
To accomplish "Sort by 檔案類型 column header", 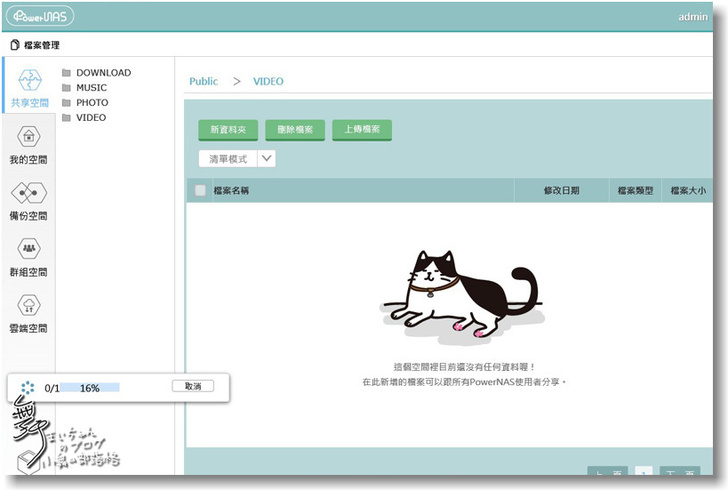I will pos(635,190).
